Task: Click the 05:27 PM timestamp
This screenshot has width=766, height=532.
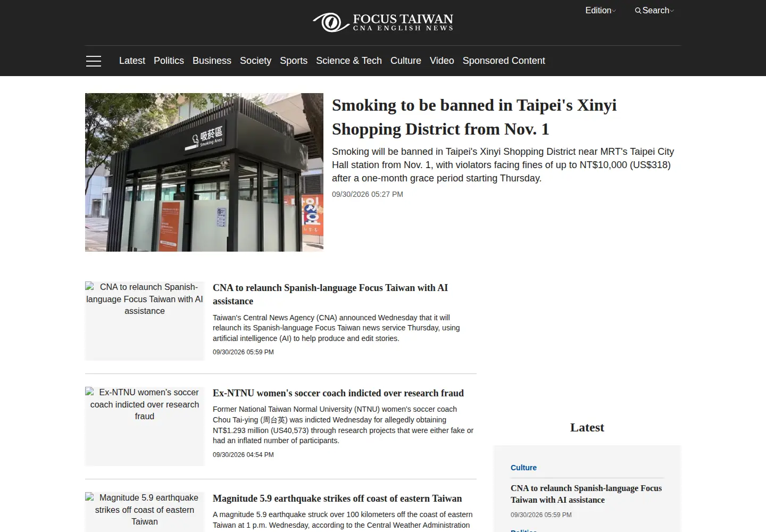Action: 368,194
